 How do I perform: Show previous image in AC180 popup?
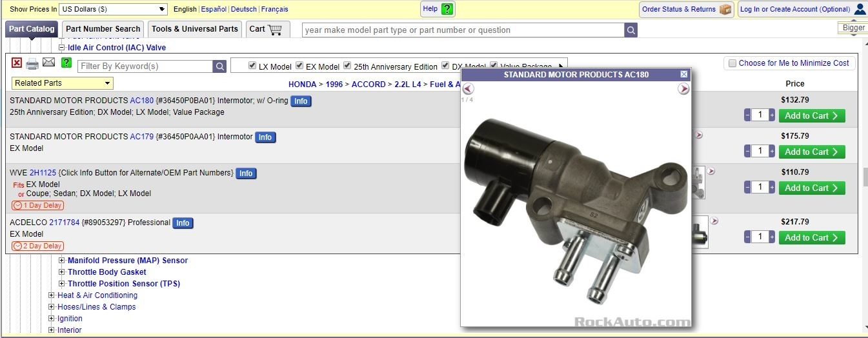[469, 89]
